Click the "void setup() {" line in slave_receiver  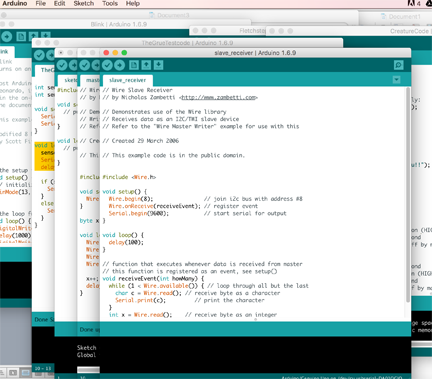click(125, 192)
